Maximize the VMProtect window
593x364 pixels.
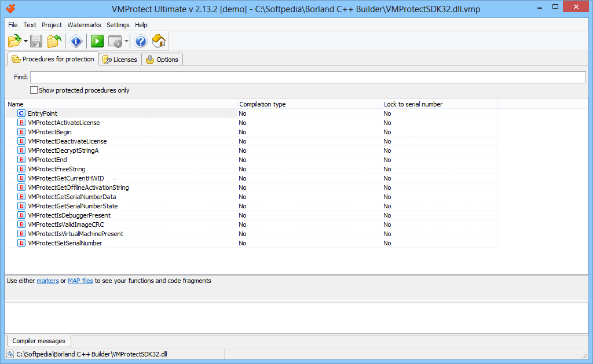click(x=555, y=7)
